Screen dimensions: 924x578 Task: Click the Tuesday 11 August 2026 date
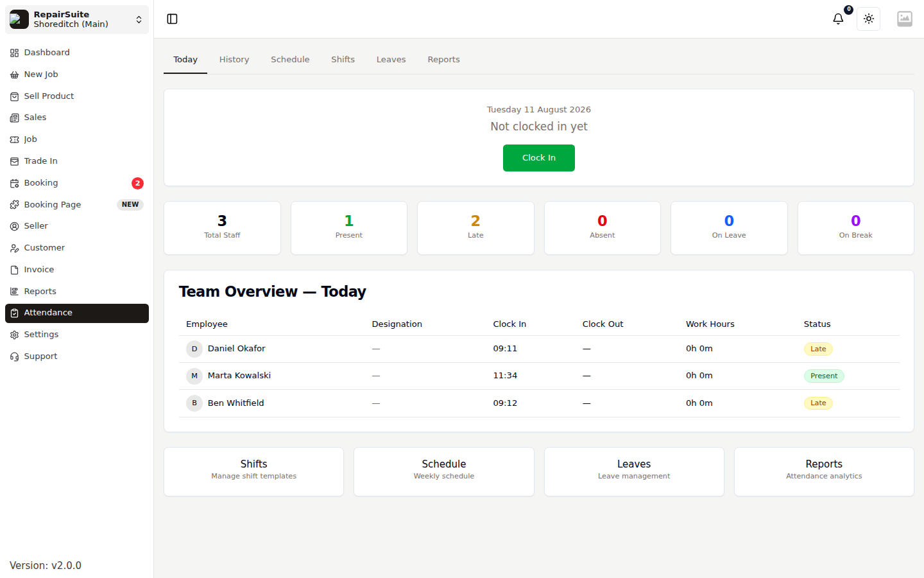point(539,110)
